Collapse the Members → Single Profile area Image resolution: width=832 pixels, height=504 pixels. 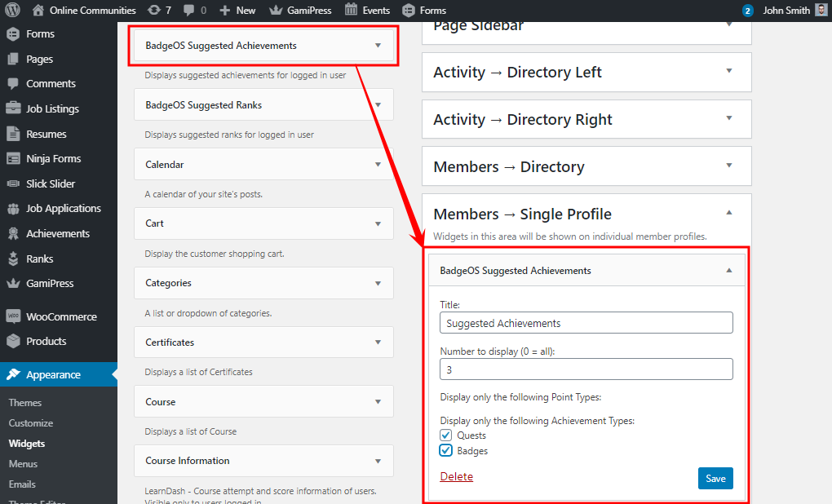[x=729, y=213]
